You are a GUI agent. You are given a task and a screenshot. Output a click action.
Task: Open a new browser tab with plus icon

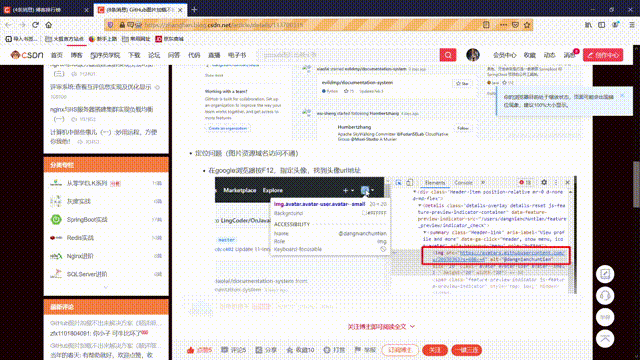click(x=194, y=9)
